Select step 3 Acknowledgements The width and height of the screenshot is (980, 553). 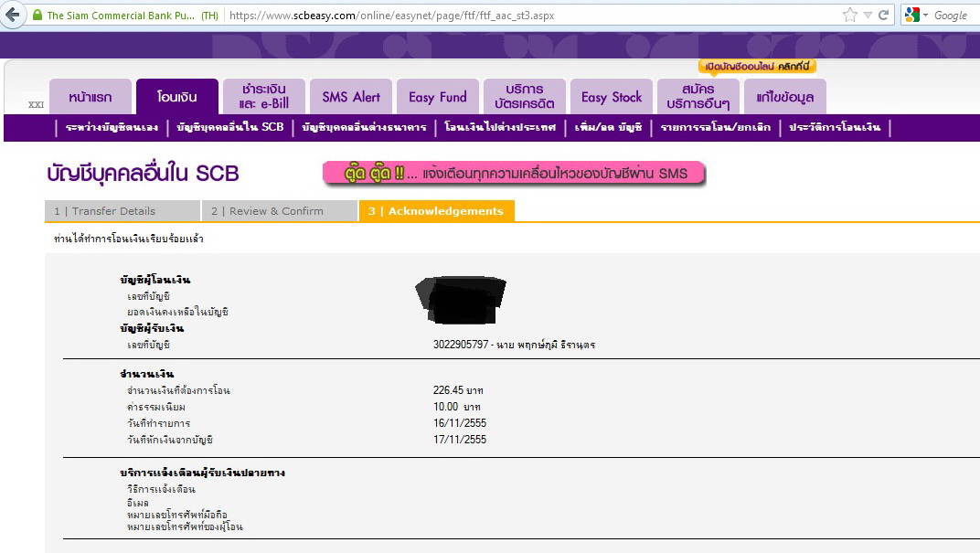436,211
